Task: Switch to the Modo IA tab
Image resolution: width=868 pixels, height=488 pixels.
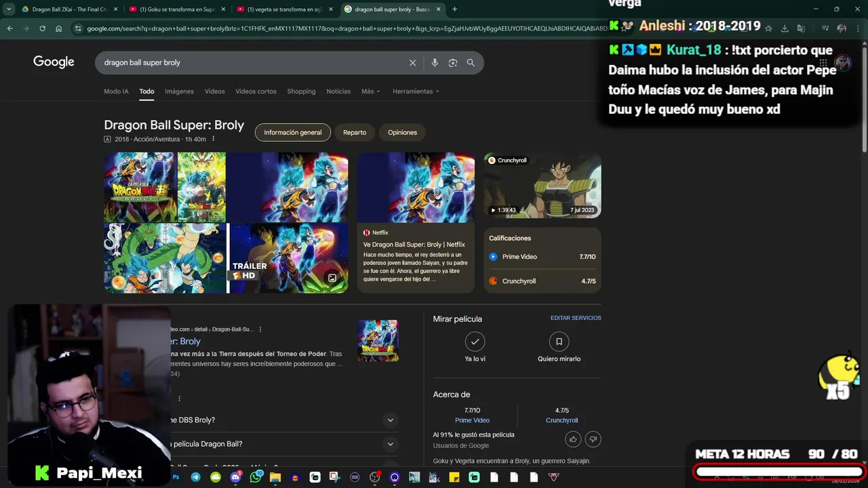Action: coord(116,91)
